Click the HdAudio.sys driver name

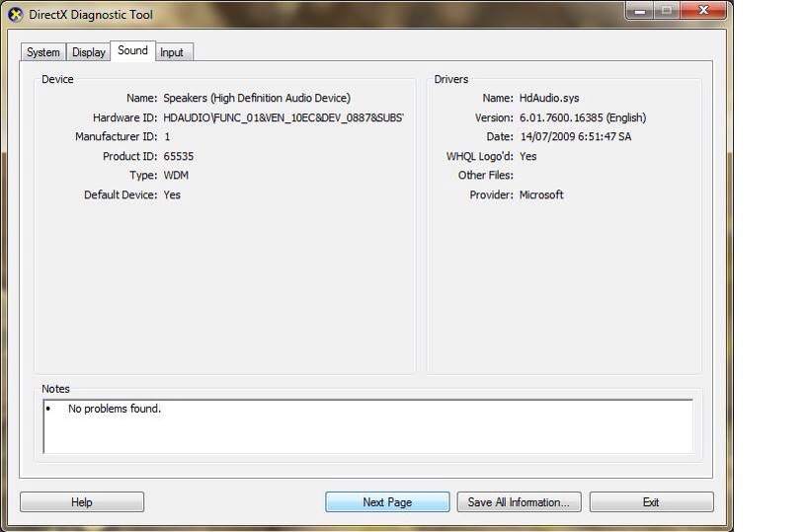click(550, 98)
